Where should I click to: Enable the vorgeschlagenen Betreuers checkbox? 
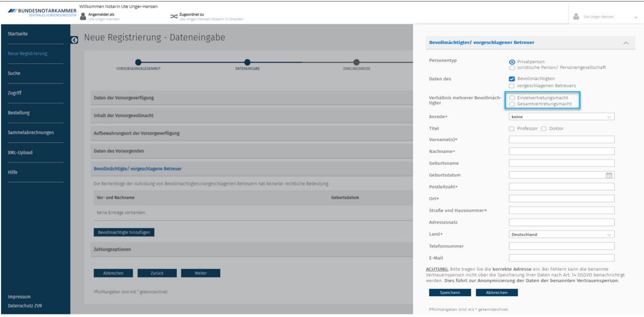pos(512,86)
